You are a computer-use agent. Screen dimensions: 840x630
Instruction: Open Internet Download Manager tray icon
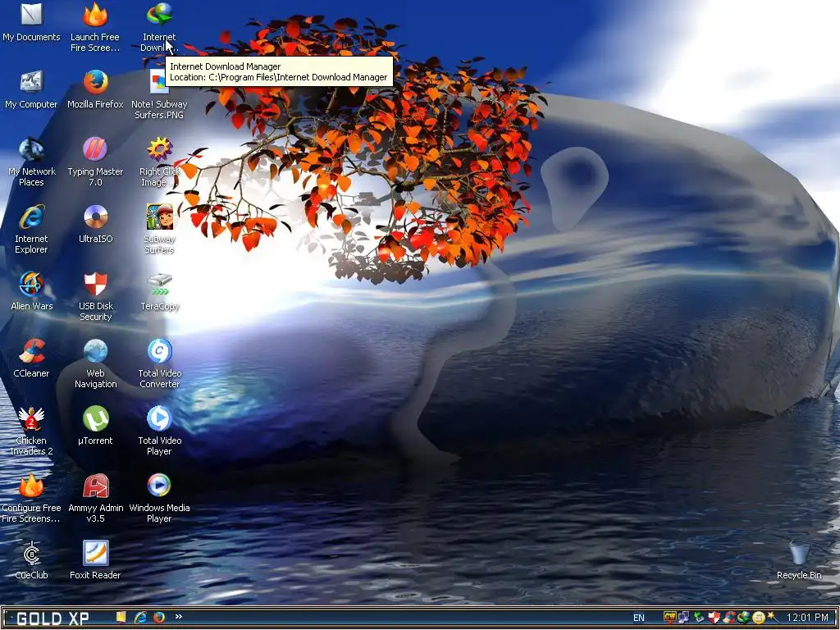coord(743,617)
